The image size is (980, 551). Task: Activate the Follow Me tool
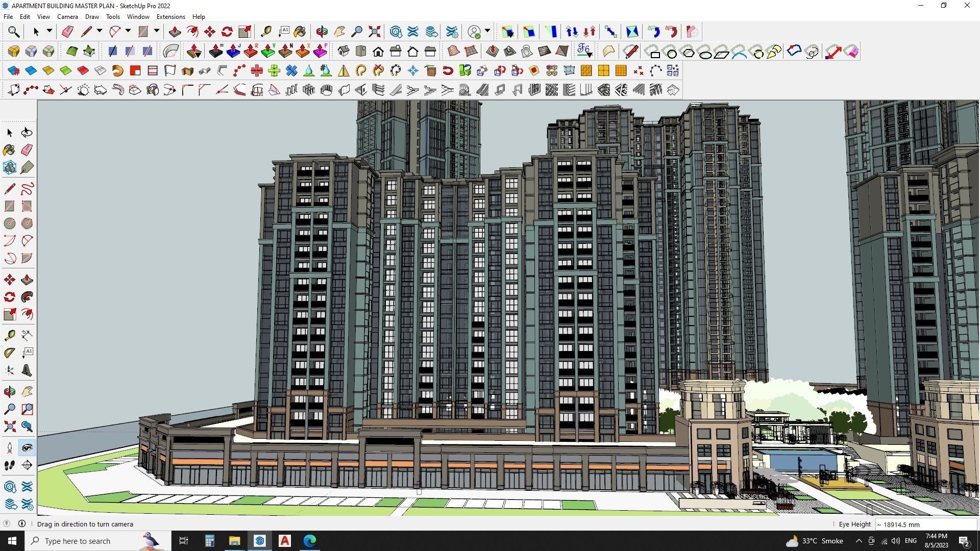pos(27,297)
